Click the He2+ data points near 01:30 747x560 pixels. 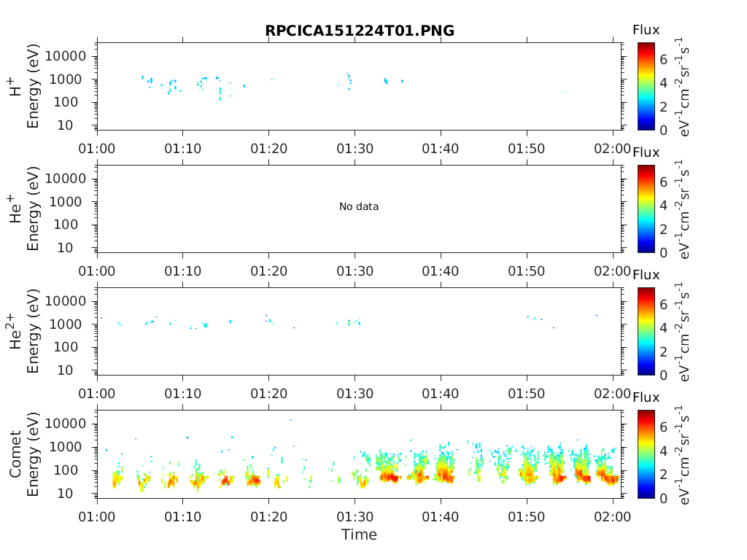tap(353, 322)
